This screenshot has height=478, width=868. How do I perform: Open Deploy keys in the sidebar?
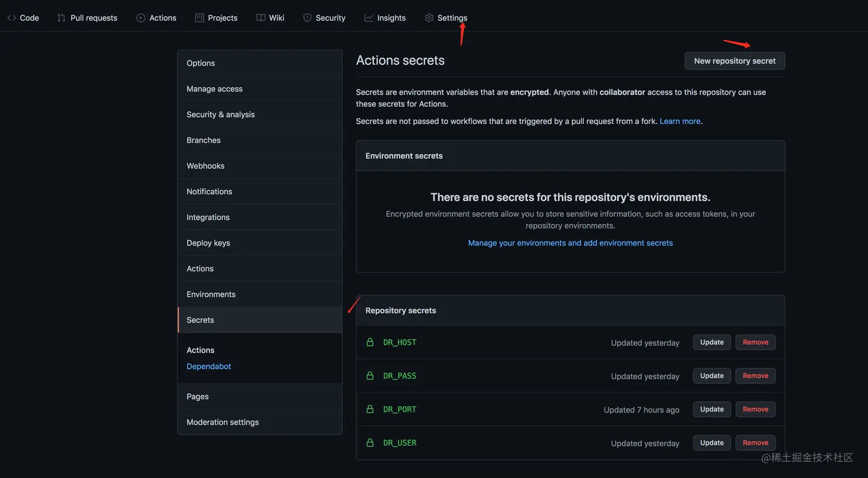pyautogui.click(x=208, y=243)
